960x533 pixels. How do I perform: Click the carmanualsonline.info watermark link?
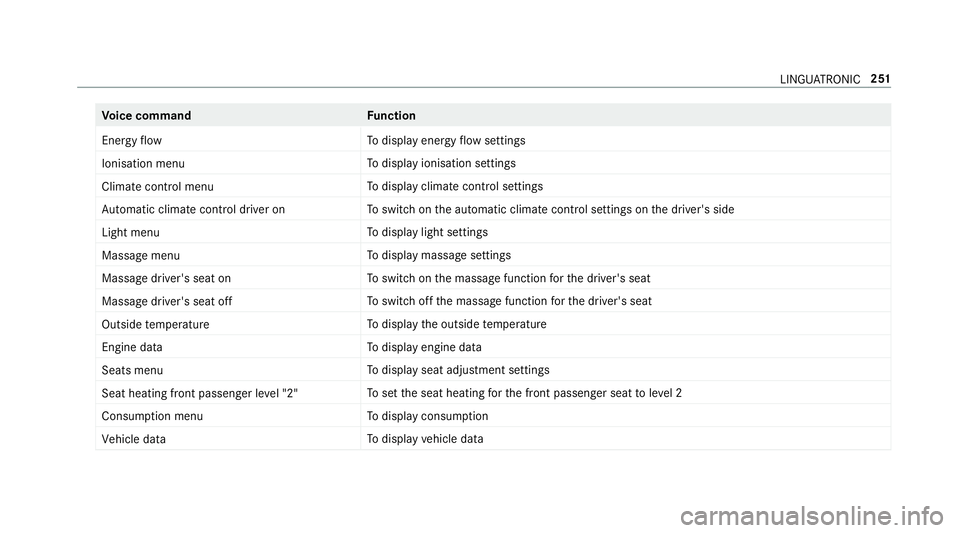pos(812,516)
